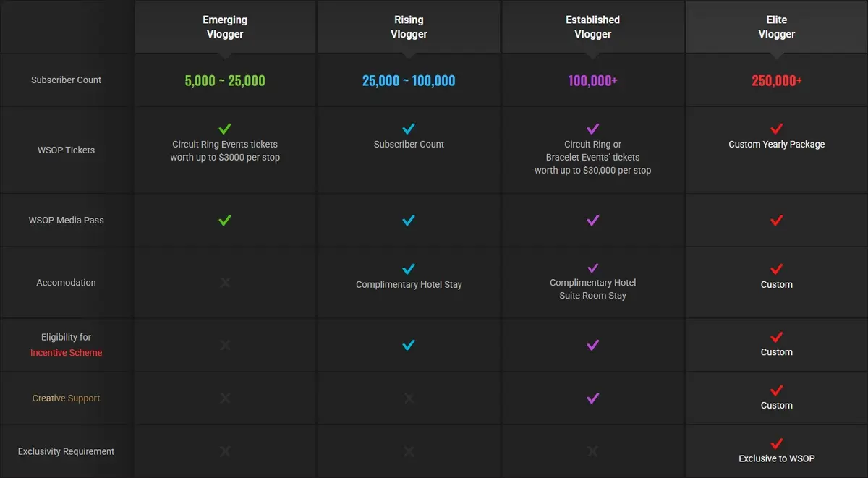The width and height of the screenshot is (868, 478).
Task: Click the WSOP Tickets row label
Action: pos(67,150)
